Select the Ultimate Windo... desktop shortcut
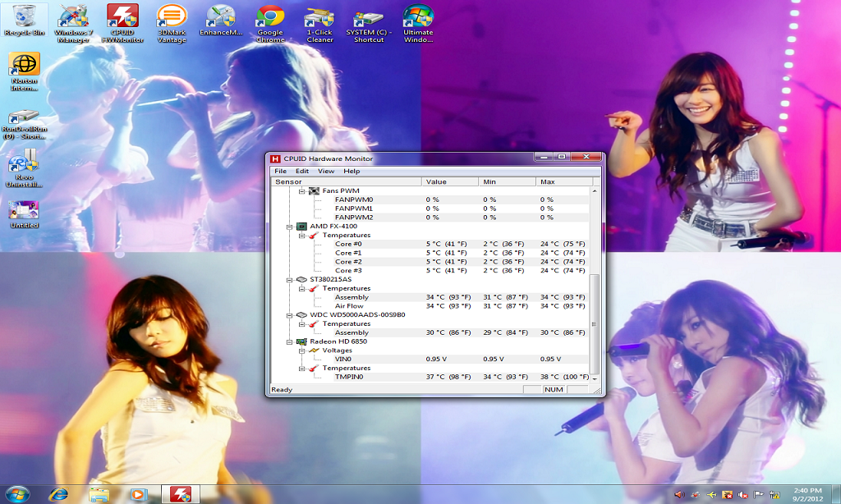841x504 pixels. click(x=418, y=23)
